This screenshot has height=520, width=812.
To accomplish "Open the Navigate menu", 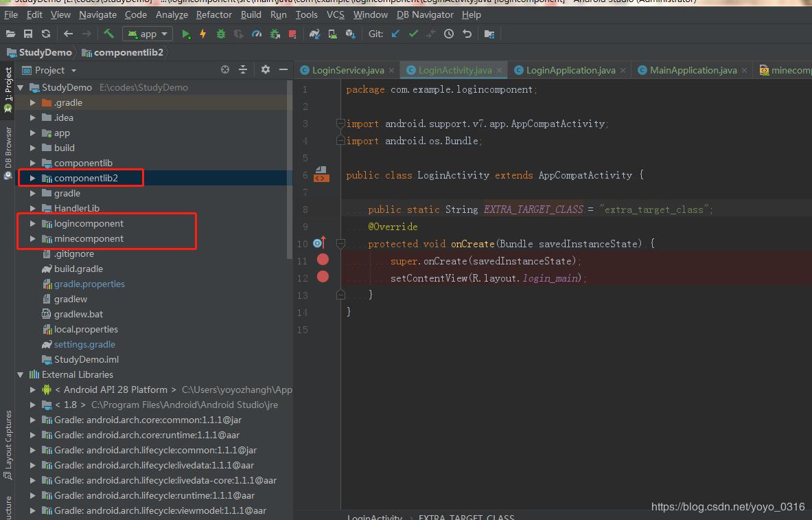I will (97, 14).
